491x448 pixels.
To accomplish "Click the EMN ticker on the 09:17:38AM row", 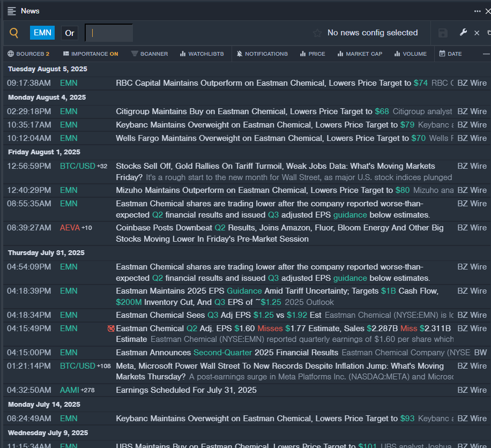I will tap(69, 83).
